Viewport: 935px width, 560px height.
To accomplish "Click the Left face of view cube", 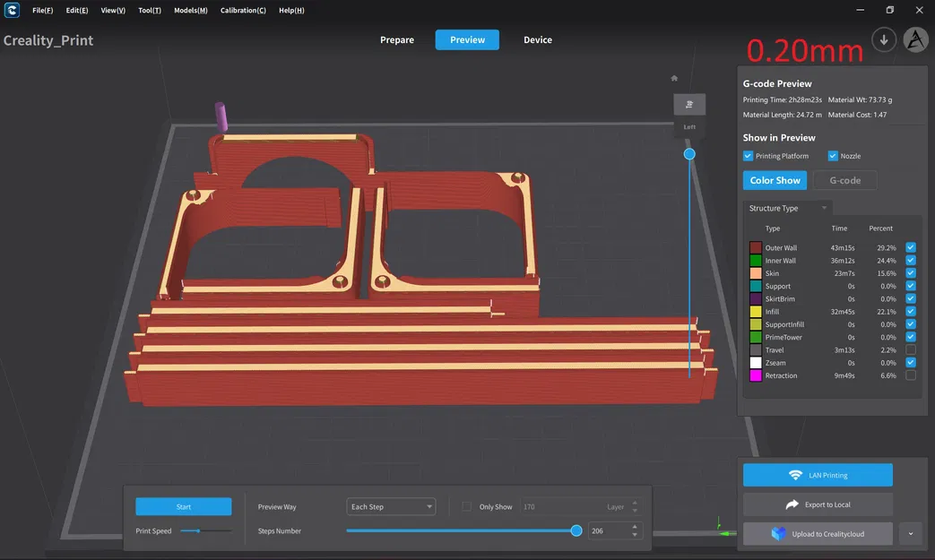I will 689,127.
